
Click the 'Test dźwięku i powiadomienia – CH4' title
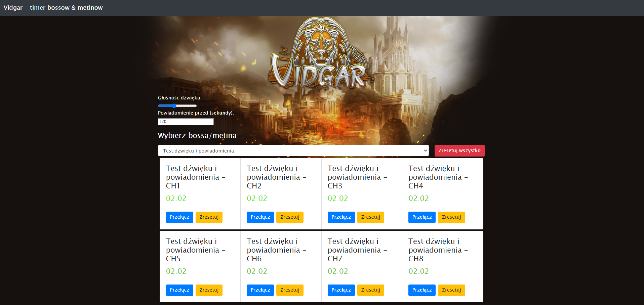438,177
